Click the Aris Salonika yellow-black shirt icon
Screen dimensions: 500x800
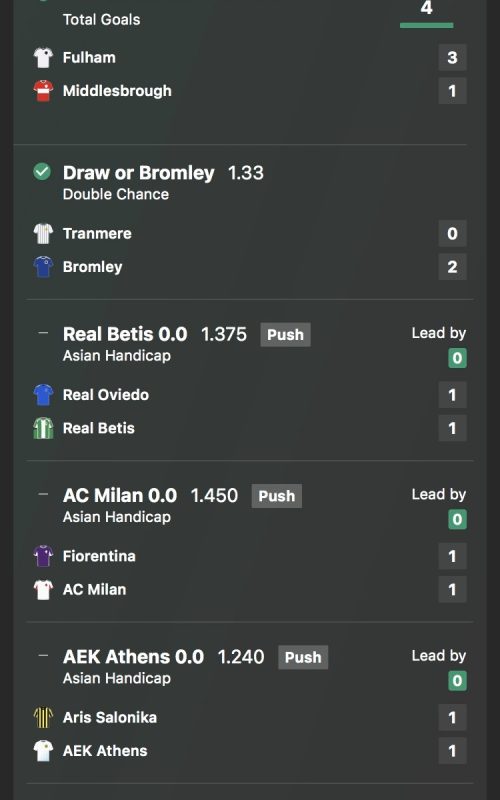coord(43,717)
